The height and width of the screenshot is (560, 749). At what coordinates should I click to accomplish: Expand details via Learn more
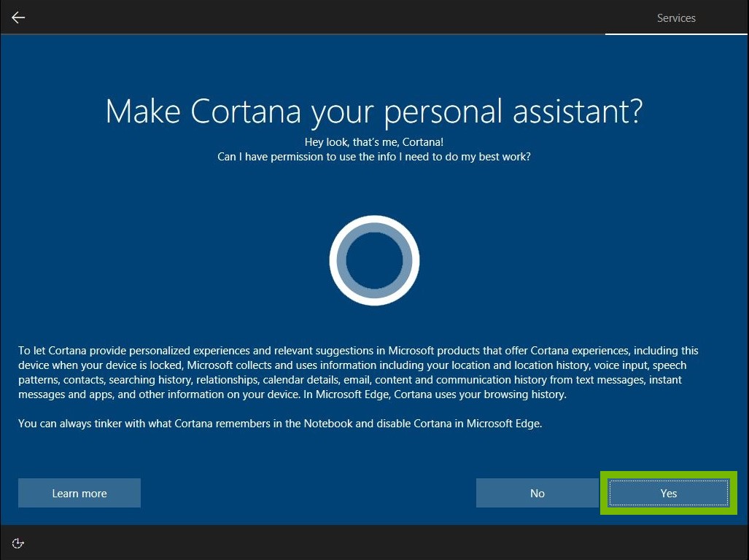(x=79, y=493)
